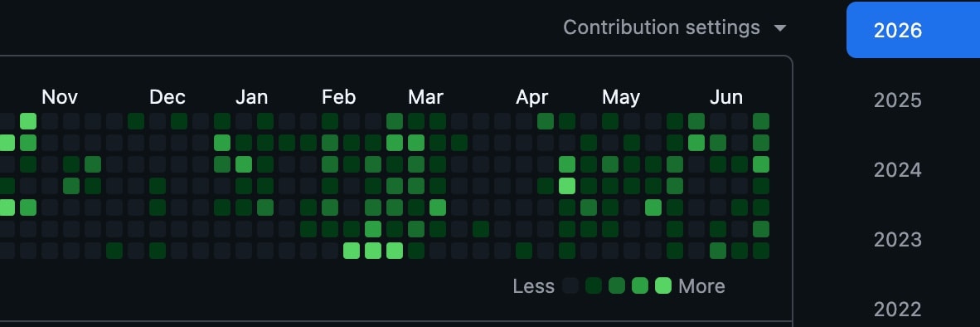Viewport: 980px width, 327px height.
Task: Click the Feb month label
Action: coord(339,97)
